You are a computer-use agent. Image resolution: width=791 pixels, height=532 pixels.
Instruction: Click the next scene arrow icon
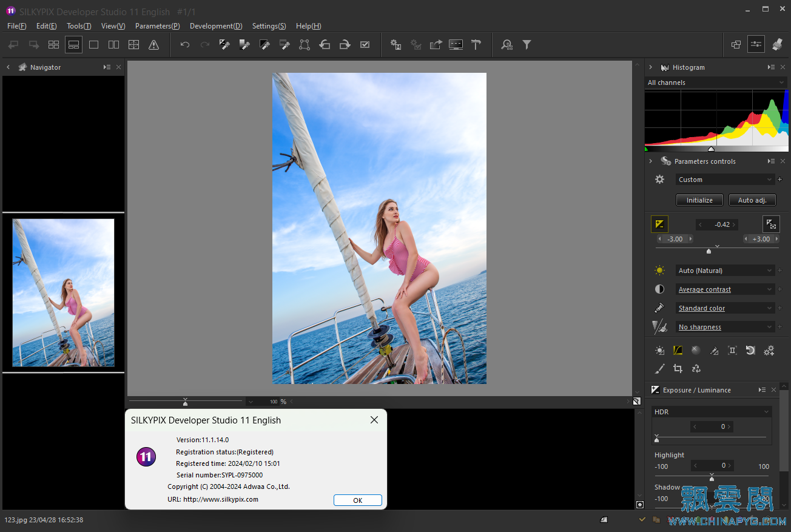[x=34, y=44]
